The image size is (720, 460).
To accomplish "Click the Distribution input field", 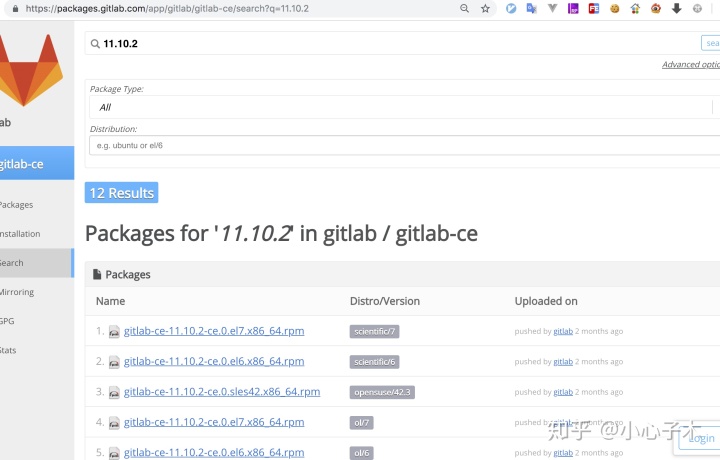I will (x=404, y=145).
